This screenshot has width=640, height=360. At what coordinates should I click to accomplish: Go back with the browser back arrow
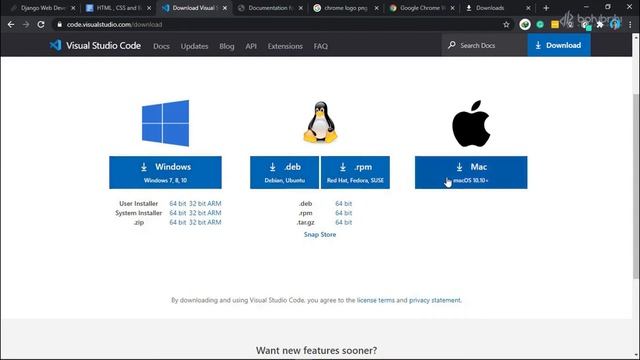pyautogui.click(x=11, y=24)
